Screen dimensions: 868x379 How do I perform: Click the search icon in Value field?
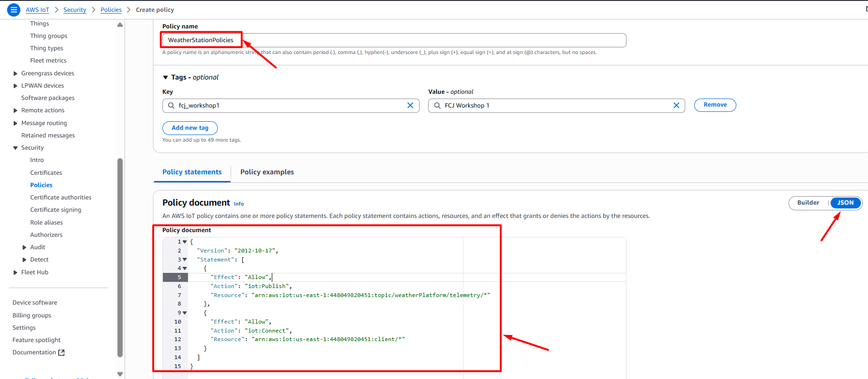(437, 106)
